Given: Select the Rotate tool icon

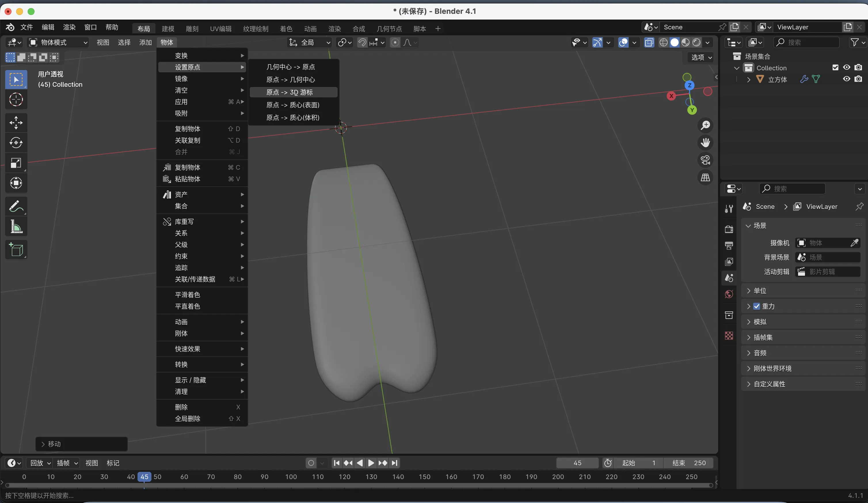Looking at the screenshot, I should 16,142.
